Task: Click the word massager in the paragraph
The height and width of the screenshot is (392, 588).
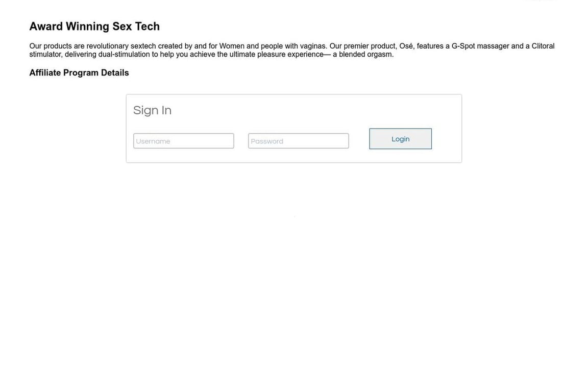Action: pos(493,46)
